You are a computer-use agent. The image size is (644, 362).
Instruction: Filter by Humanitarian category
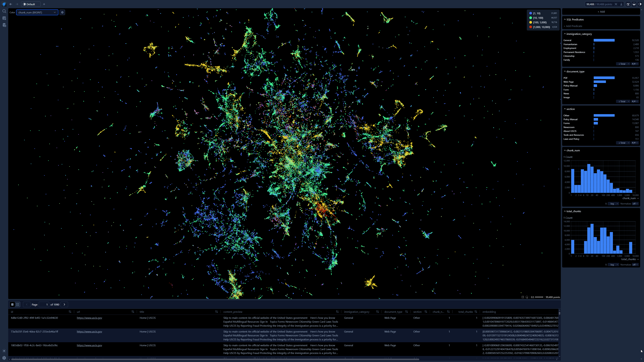[601, 44]
